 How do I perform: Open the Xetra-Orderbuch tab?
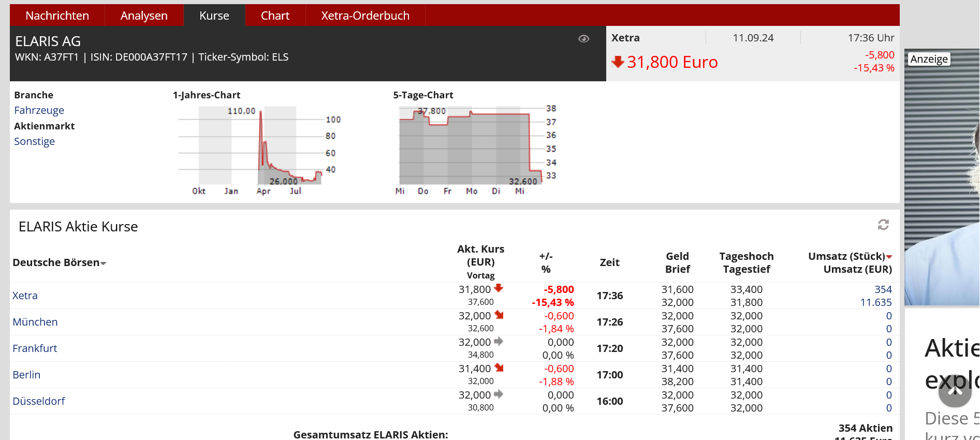(x=365, y=16)
